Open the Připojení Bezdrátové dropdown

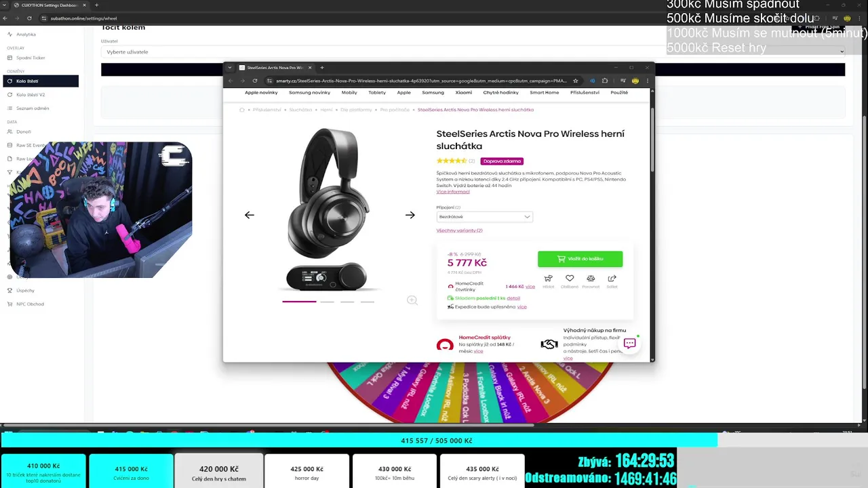pos(484,217)
